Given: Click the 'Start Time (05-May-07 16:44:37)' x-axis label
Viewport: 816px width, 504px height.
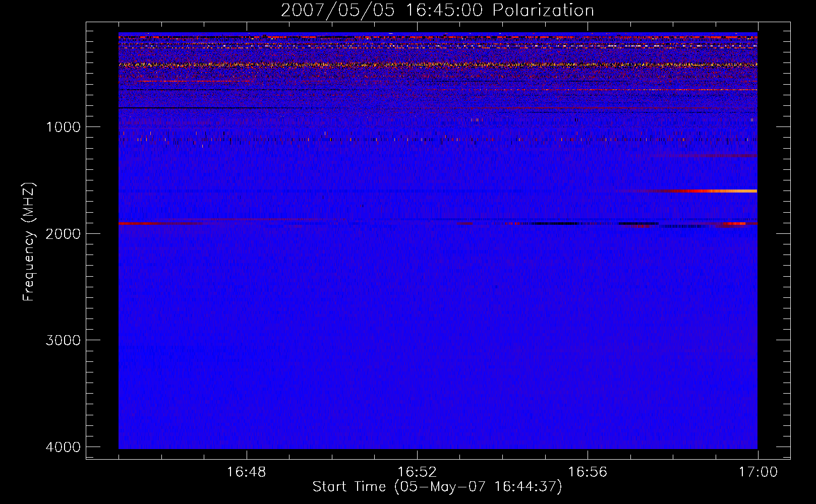Looking at the screenshot, I should point(437,487).
